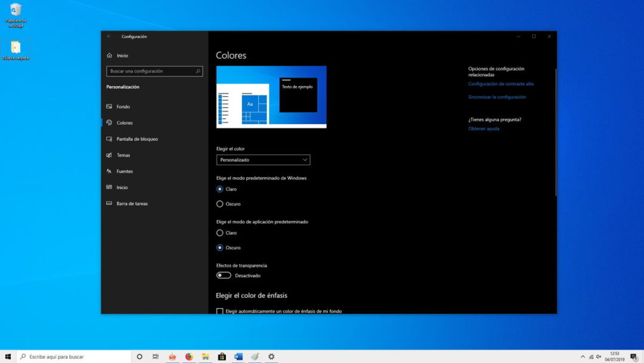Open Fuentes settings
The image size is (644, 363).
click(126, 171)
